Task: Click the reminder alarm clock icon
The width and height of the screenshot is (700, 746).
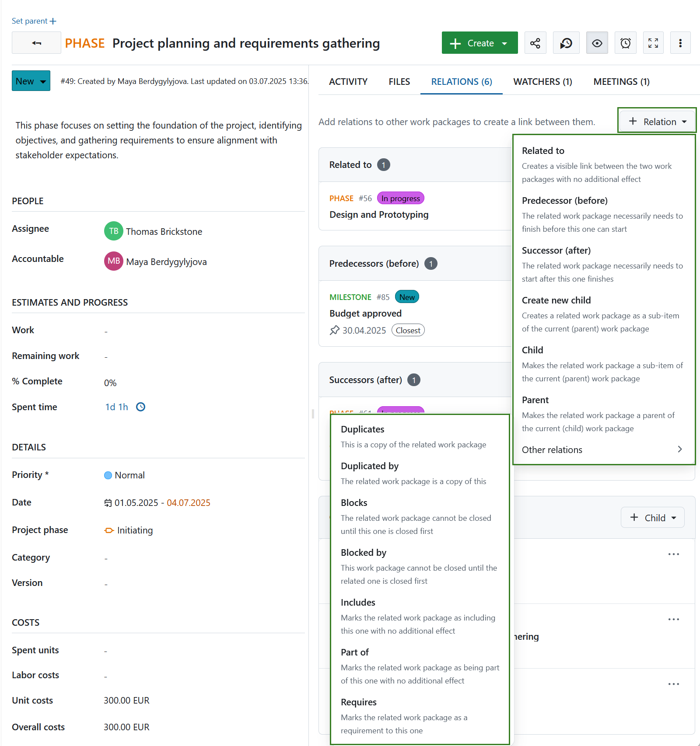Action: point(625,43)
